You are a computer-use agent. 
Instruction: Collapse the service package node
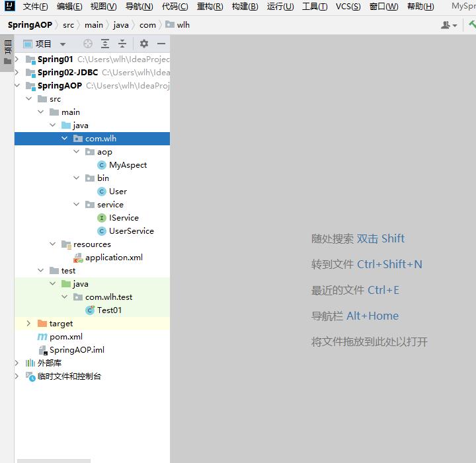[77, 204]
